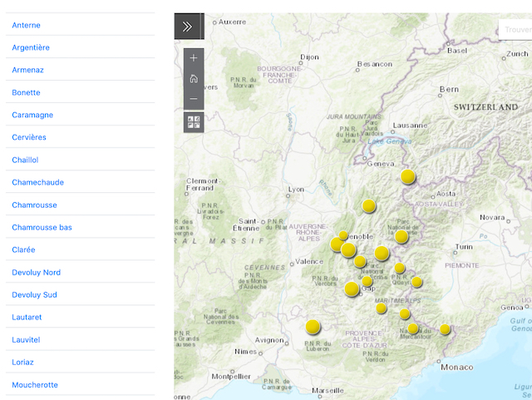Choose Bonette in the sidebar list
The height and width of the screenshot is (400, 532).
pyautogui.click(x=27, y=92)
